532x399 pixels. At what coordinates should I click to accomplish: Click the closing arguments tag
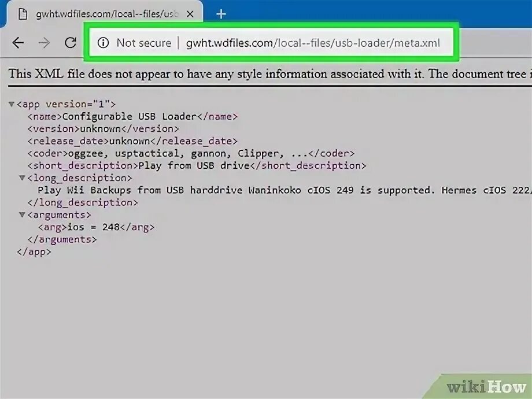coord(62,239)
